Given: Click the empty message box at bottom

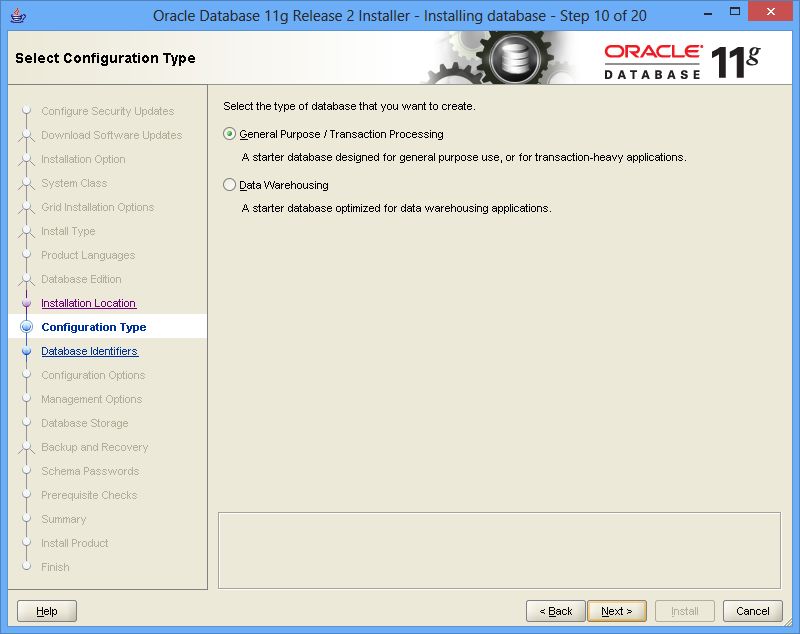Looking at the screenshot, I should click(x=499, y=550).
